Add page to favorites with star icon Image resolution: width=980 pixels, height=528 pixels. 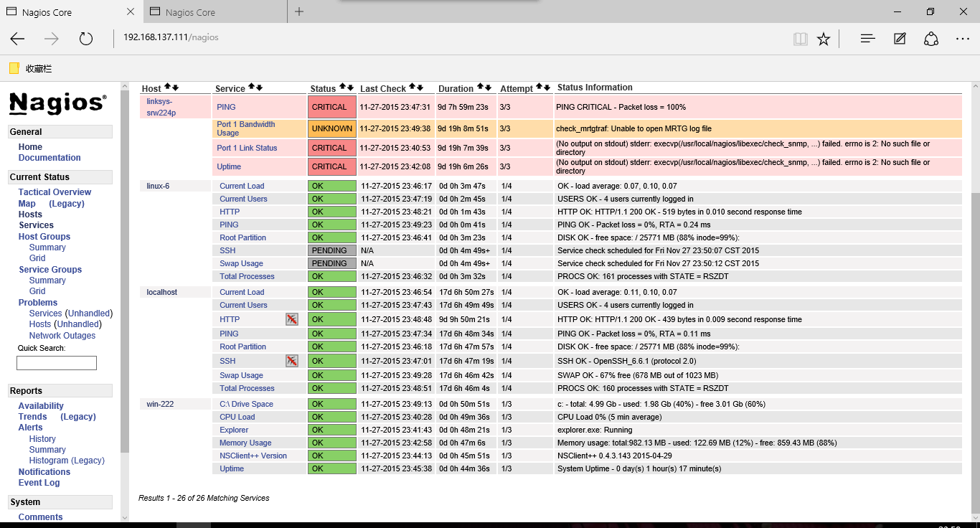coord(824,39)
